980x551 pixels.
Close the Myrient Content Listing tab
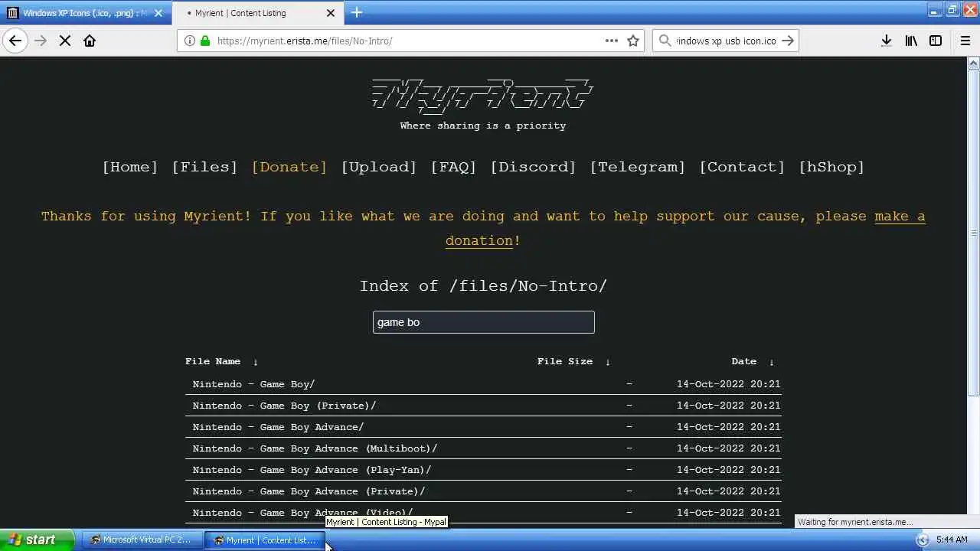coord(331,13)
